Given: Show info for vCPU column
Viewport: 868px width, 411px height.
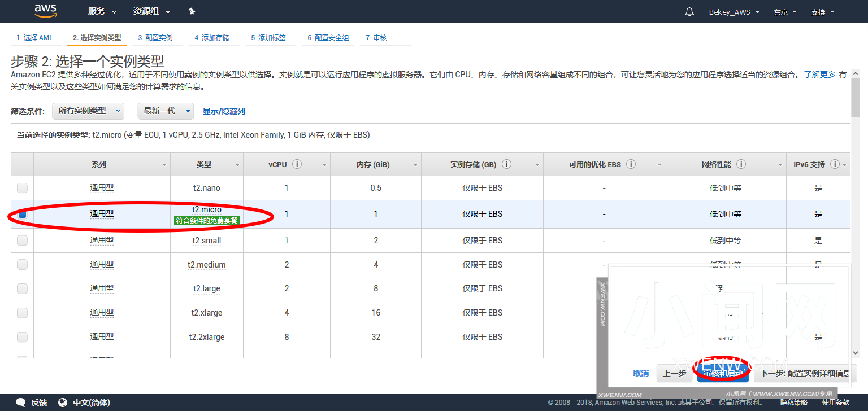Looking at the screenshot, I should click(297, 164).
